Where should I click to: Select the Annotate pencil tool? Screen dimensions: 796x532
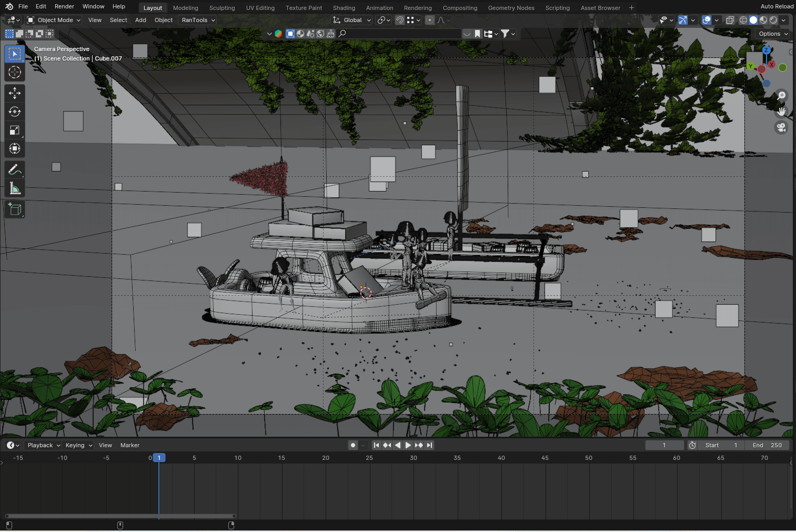[x=15, y=169]
